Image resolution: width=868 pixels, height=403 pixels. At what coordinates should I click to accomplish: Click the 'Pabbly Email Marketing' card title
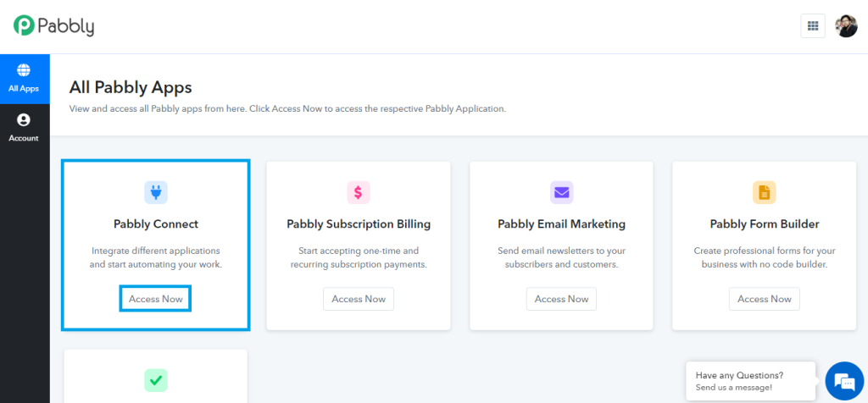tap(561, 224)
